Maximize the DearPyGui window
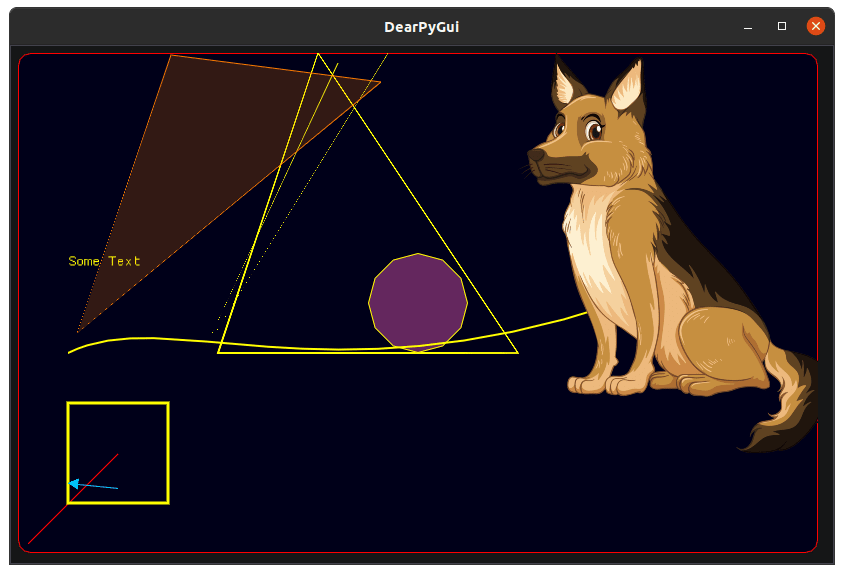This screenshot has height=574, width=844. [x=782, y=26]
